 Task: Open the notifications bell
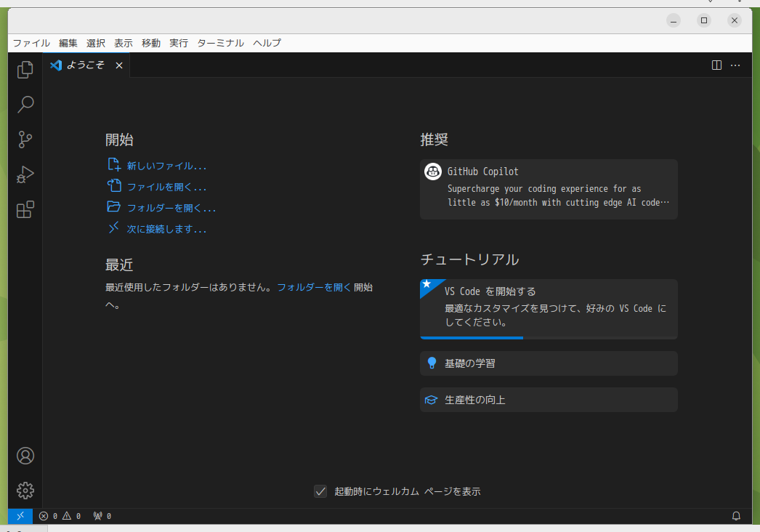pyautogui.click(x=736, y=516)
